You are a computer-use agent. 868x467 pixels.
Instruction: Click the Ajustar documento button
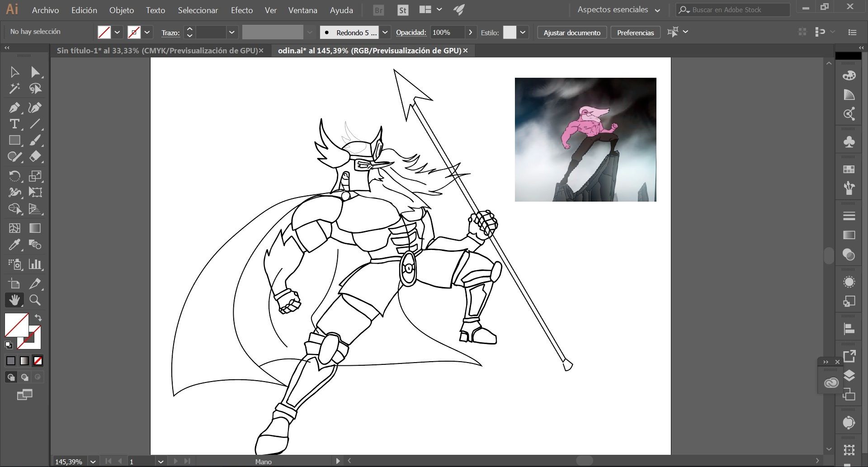coord(572,33)
